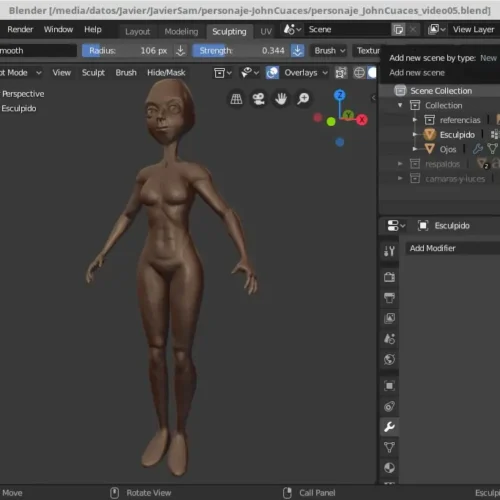Screen dimensions: 500x500
Task: Open the Physics properties tab
Action: pos(389,407)
